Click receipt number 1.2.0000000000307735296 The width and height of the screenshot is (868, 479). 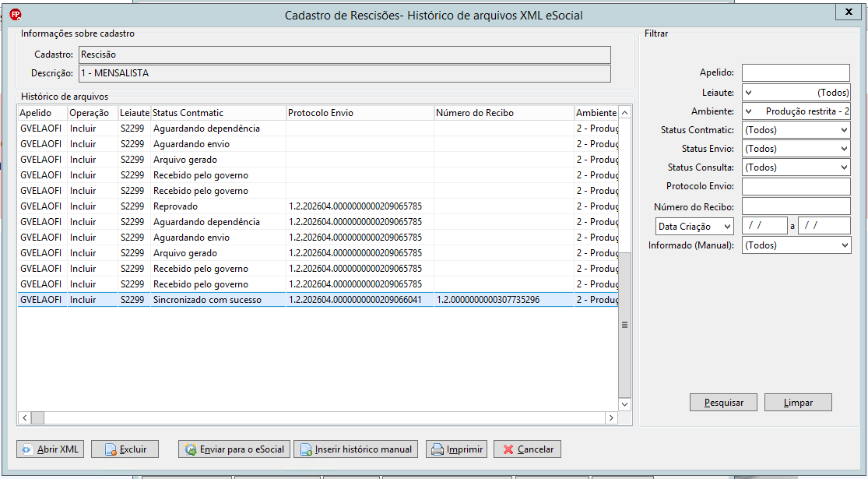[487, 300]
